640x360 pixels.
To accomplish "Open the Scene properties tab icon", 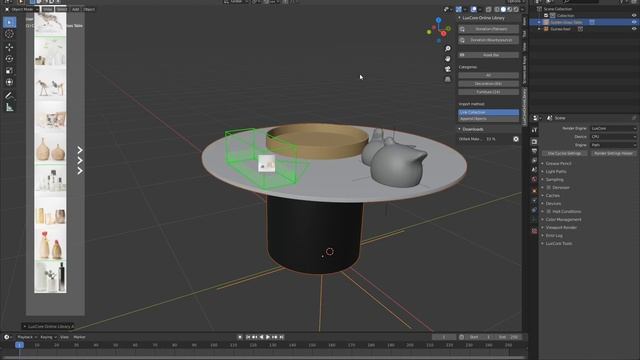I will click(534, 170).
